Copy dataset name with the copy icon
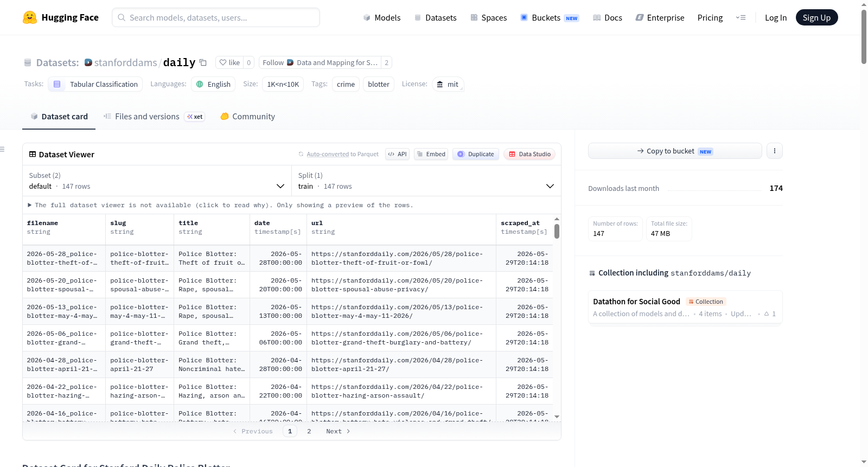868x467 pixels. [x=203, y=62]
